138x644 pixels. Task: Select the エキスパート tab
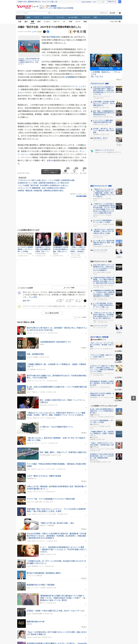pyautogui.click(x=48, y=17)
